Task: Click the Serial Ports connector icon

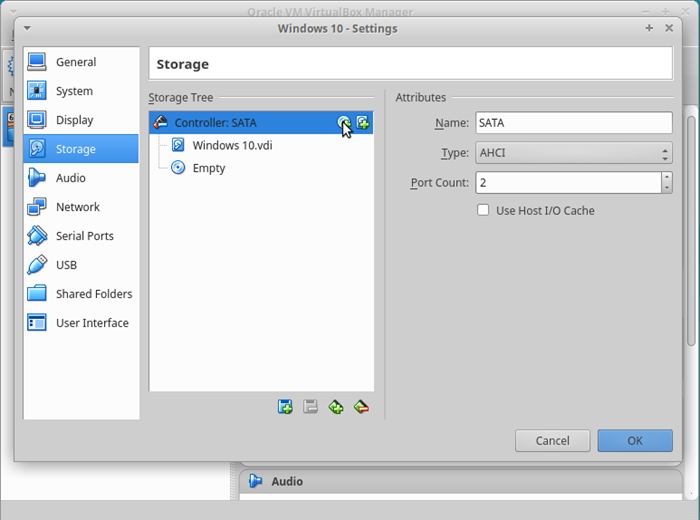Action: point(37,236)
